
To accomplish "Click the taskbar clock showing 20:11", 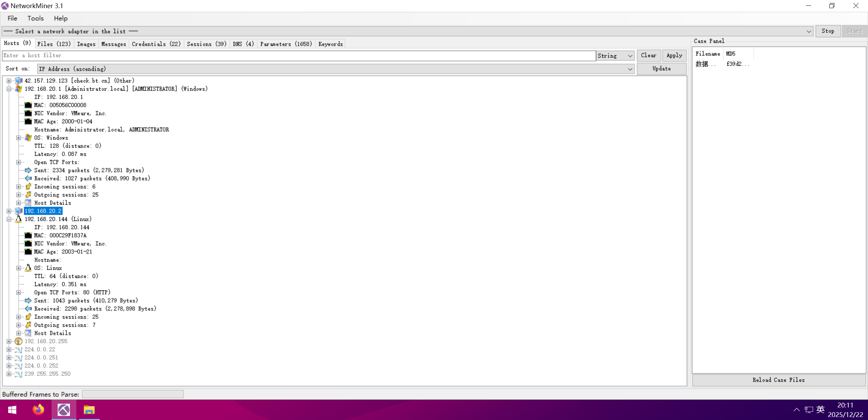I will 845,410.
